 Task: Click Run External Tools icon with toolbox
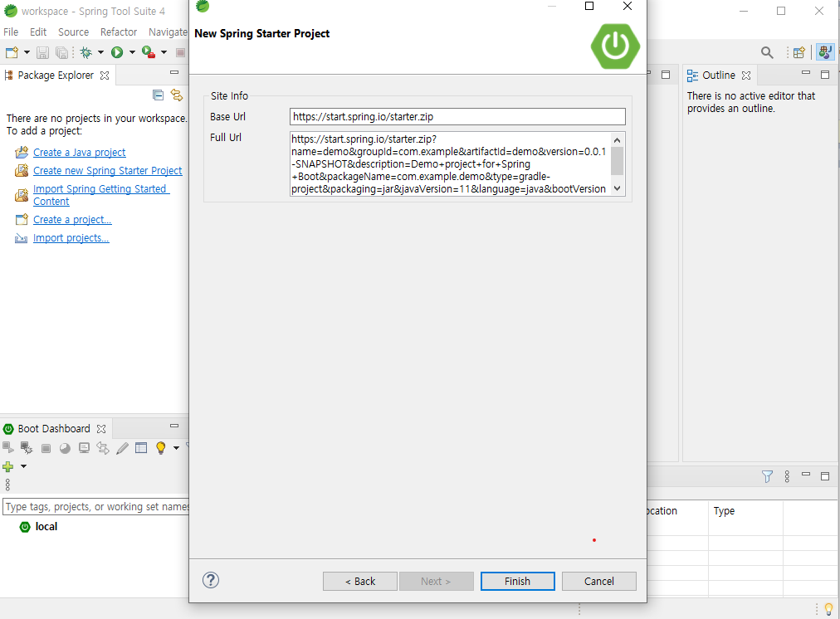click(x=149, y=52)
